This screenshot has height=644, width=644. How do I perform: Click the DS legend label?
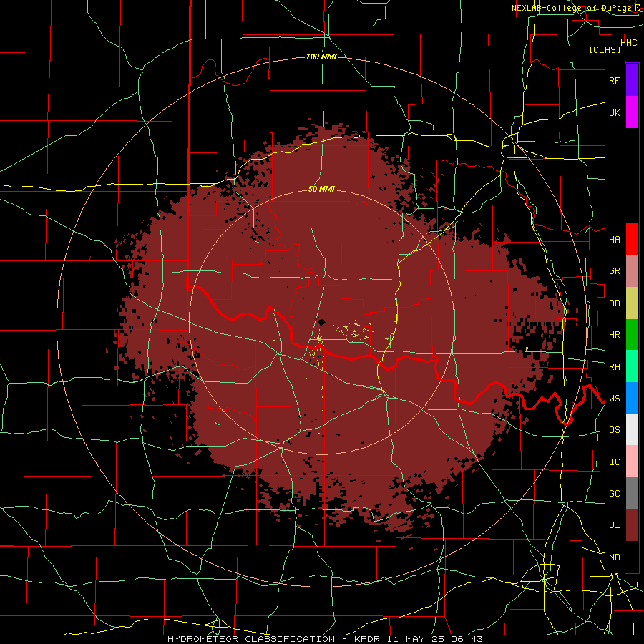[614, 430]
